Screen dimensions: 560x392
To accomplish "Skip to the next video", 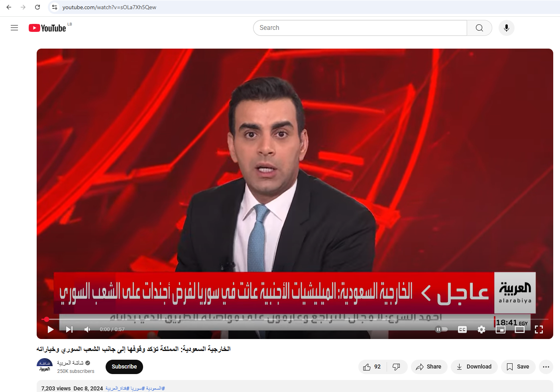I will [x=69, y=329].
